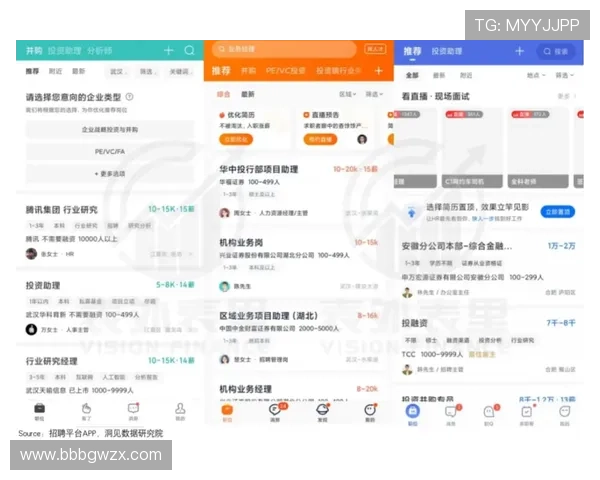Open messages icon in right app bottom bar

pos(451,411)
